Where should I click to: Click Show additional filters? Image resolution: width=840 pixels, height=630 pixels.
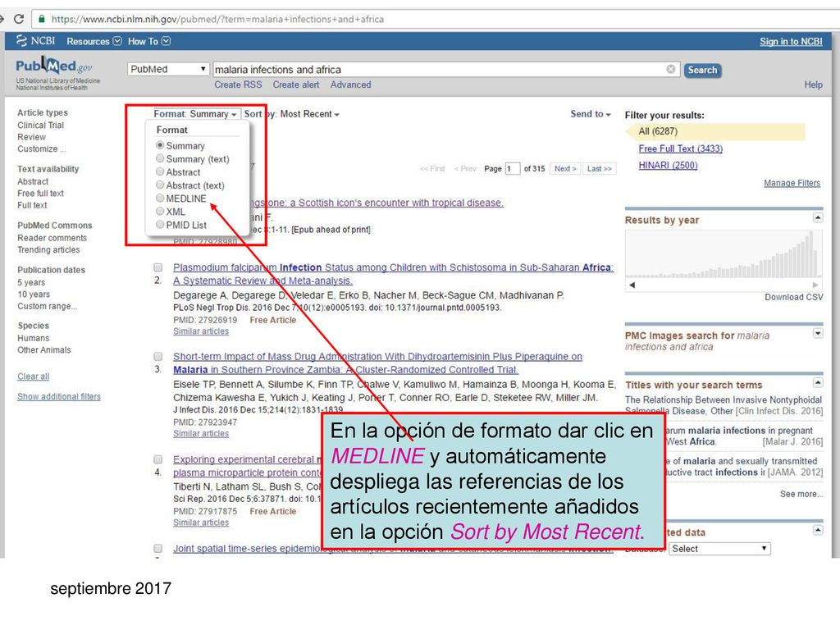click(x=59, y=396)
